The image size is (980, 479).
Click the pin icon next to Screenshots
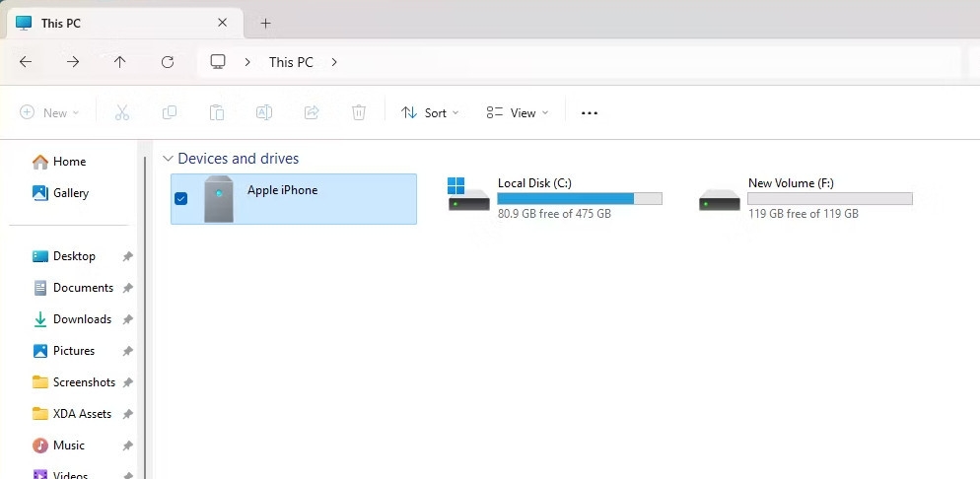point(127,382)
